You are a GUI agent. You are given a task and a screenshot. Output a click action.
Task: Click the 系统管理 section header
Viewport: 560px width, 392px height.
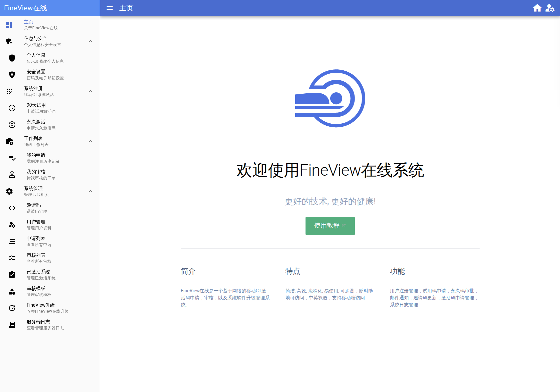[x=50, y=191]
